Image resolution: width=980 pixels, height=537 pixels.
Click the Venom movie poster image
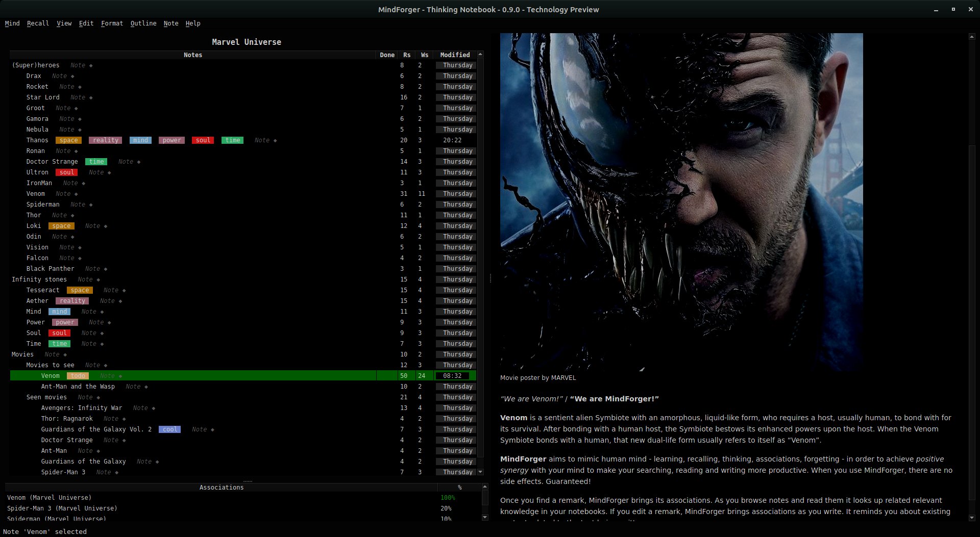tap(681, 202)
